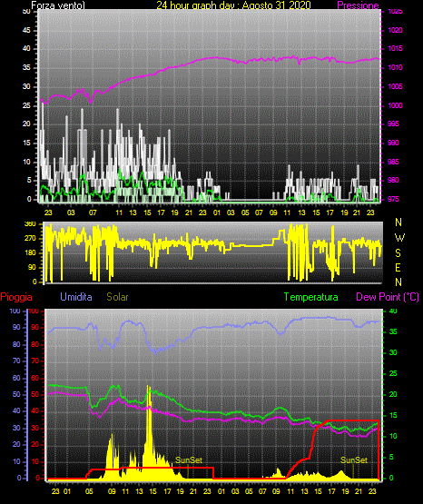The image size is (423, 504).
Task: Click the '25' wind speed axis value
Action: coord(26,105)
